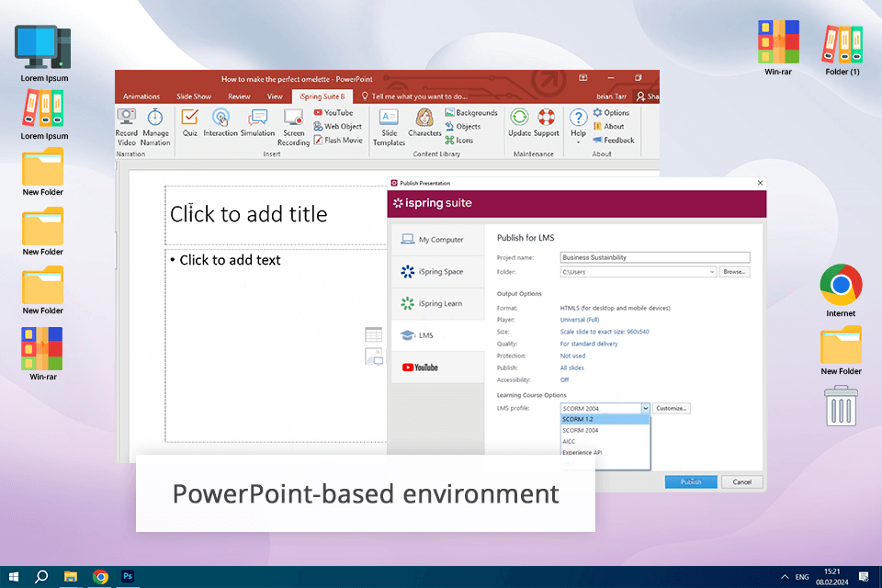Open Slide Templates library
Viewport: 882px width, 588px height.
point(389,127)
